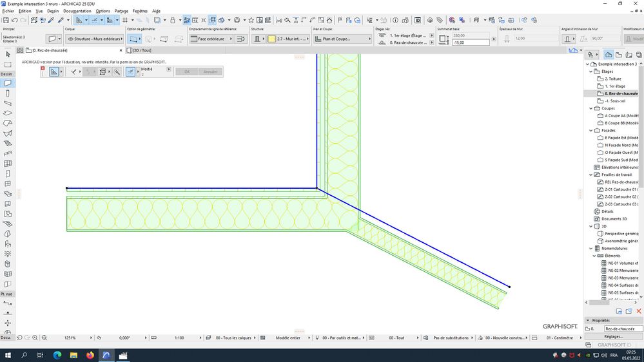Open the Edition menu
The height and width of the screenshot is (362, 644).
point(25,11)
